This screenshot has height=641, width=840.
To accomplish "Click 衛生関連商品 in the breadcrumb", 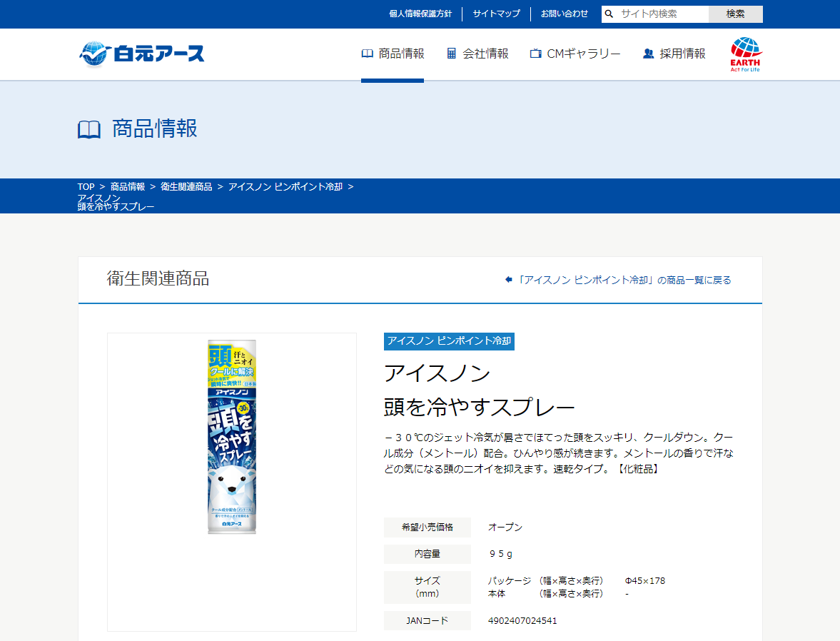I will [186, 187].
